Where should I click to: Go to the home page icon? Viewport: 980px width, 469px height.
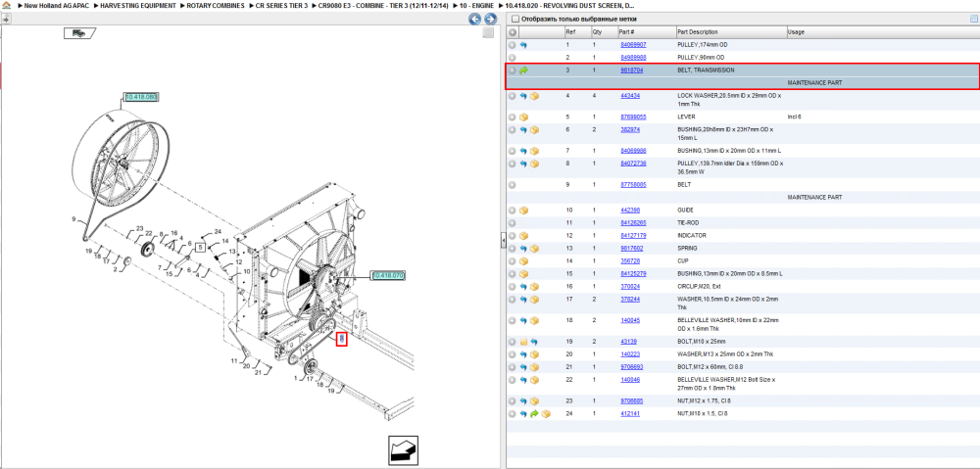pyautogui.click(x=6, y=5)
